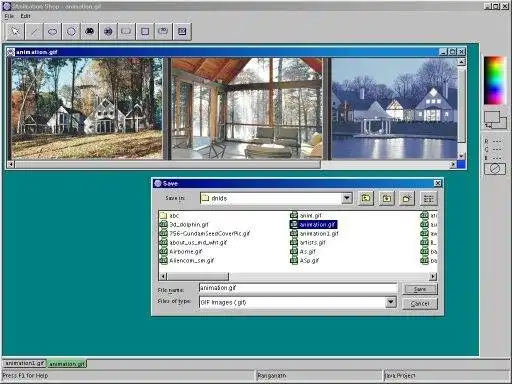
Task: Click the frames window scroll down arrow
Action: [461, 156]
